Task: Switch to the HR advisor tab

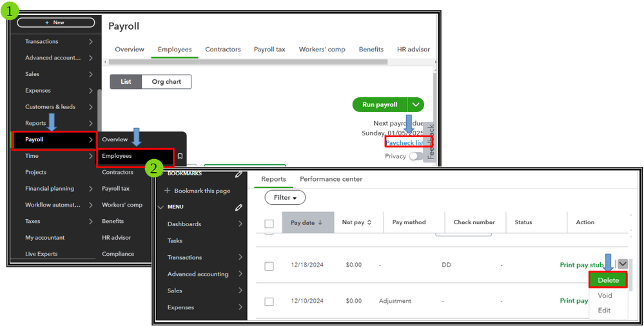Action: click(x=413, y=49)
